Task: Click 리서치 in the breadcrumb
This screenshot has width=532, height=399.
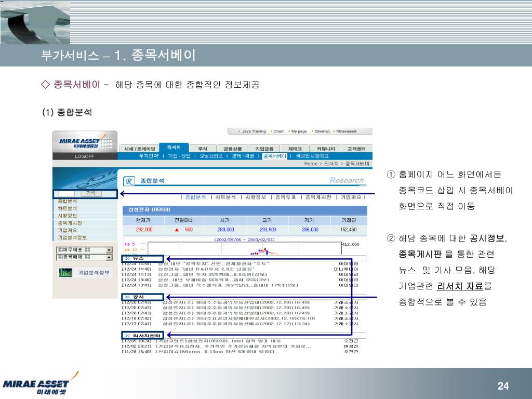Action: click(x=331, y=164)
